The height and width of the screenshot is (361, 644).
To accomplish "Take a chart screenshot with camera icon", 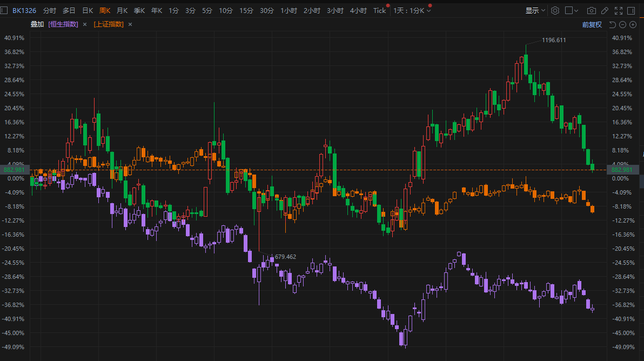I will pyautogui.click(x=592, y=10).
